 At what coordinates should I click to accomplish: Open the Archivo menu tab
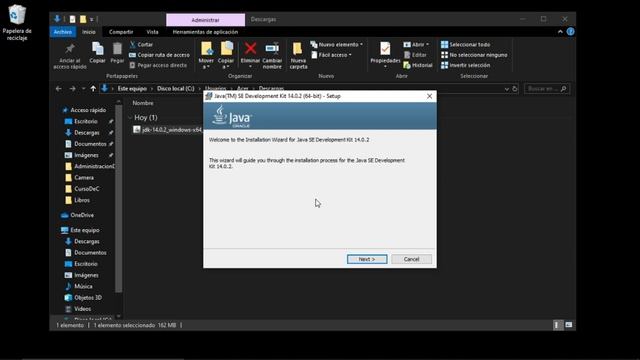click(63, 32)
